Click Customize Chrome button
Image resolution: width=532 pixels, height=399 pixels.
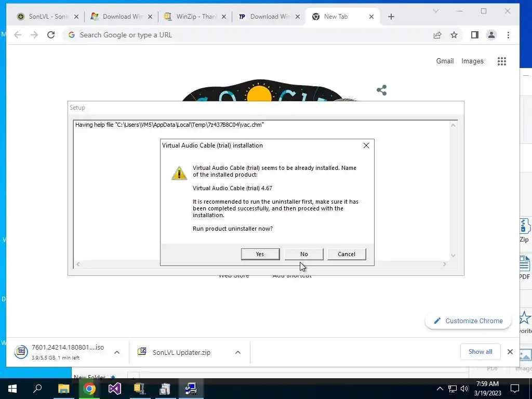click(468, 321)
